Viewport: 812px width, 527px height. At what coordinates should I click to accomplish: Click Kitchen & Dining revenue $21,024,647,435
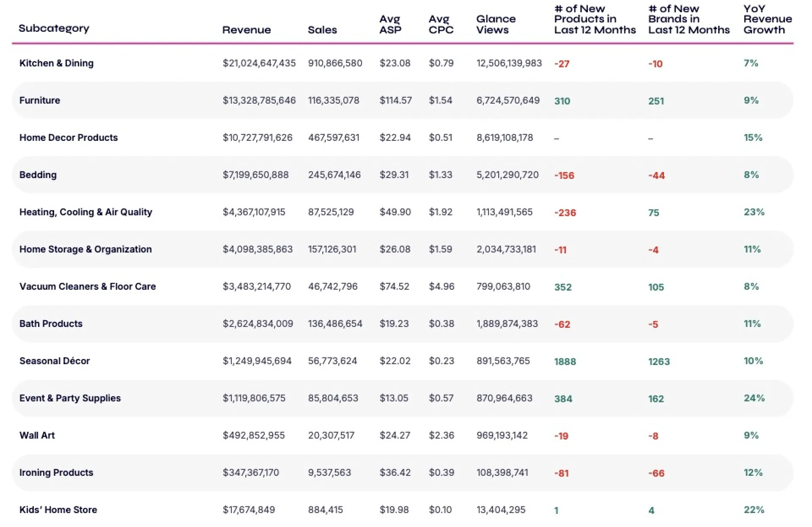click(259, 63)
